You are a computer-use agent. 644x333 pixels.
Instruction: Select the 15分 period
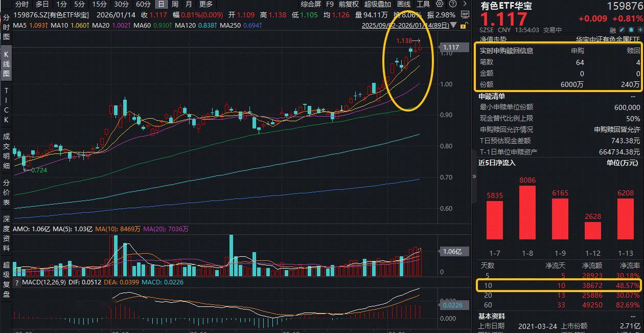point(99,4)
